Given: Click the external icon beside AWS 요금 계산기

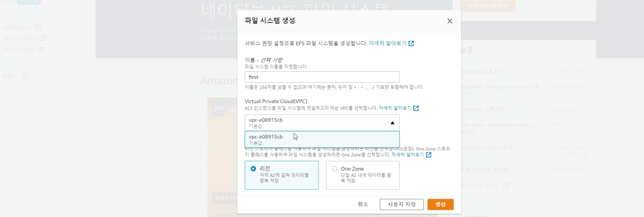Looking at the screenshot, I should click(x=506, y=186).
